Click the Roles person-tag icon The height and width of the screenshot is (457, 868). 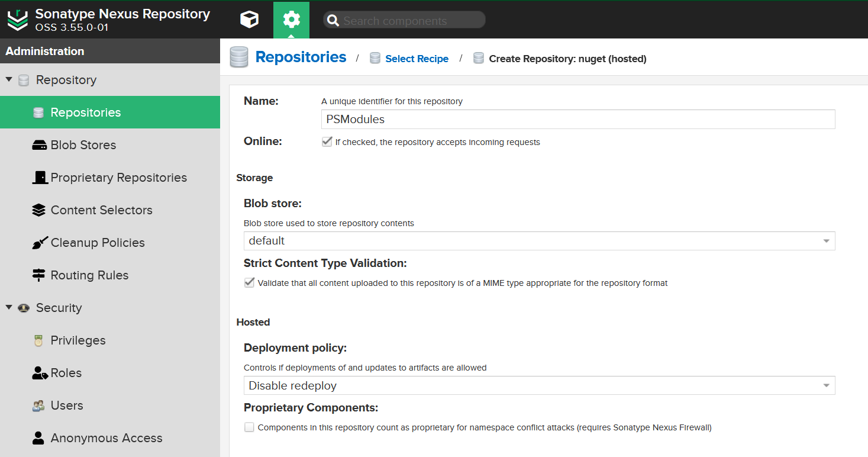pos(40,373)
